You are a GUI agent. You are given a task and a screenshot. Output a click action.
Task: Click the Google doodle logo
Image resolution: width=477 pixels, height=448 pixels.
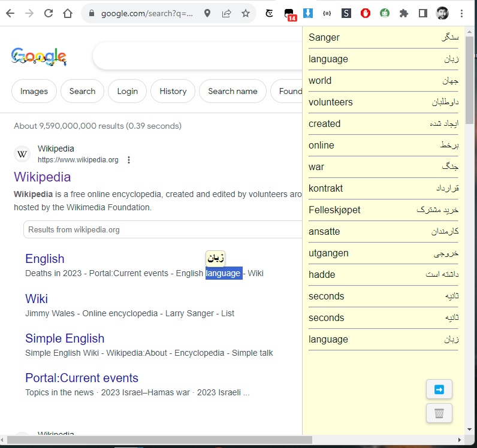click(39, 56)
